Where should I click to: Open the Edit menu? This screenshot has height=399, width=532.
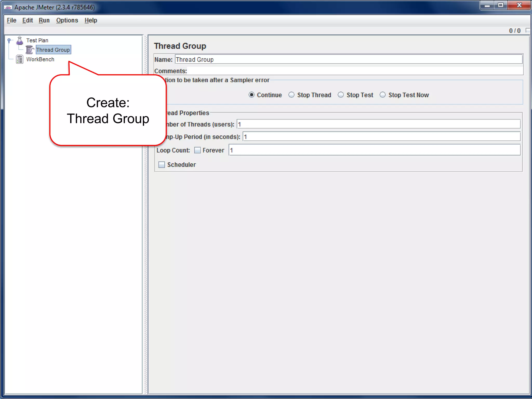(28, 20)
